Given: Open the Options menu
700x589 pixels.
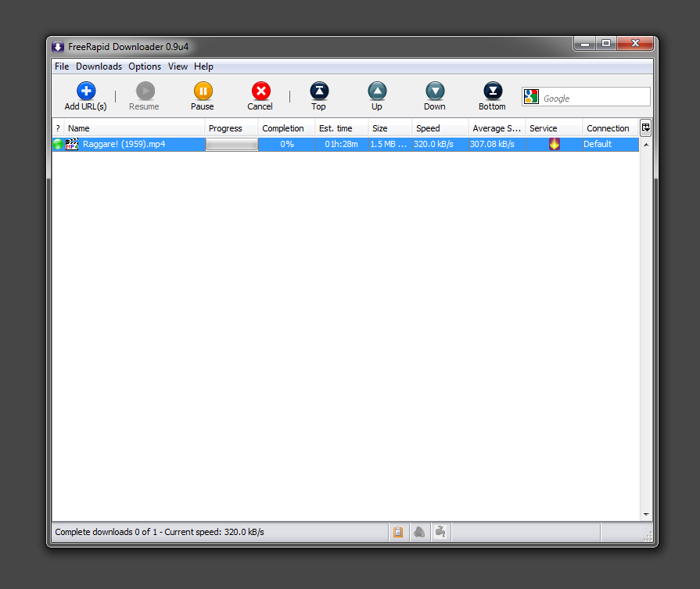Looking at the screenshot, I should pyautogui.click(x=145, y=66).
